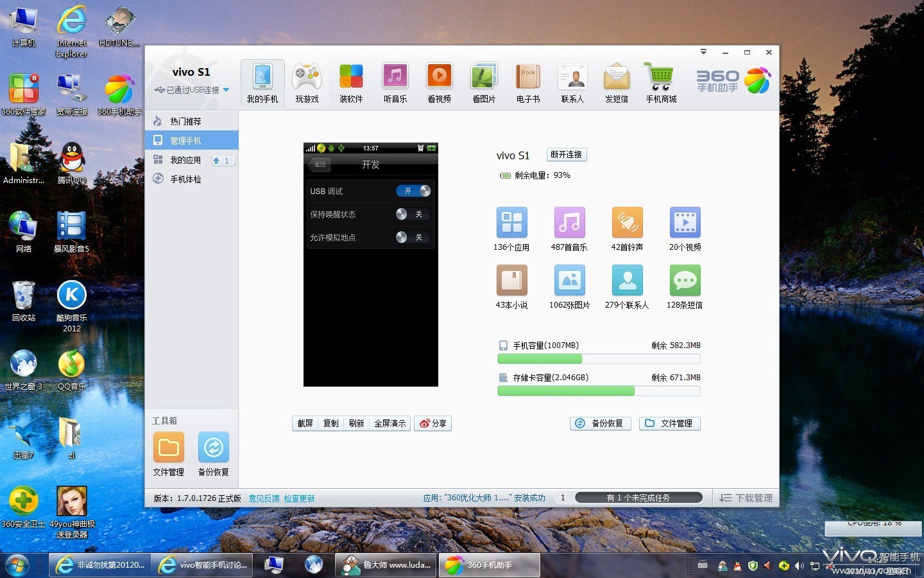The width and height of the screenshot is (924, 578).
Task: Open the 玩游戏 games section
Action: point(307,83)
